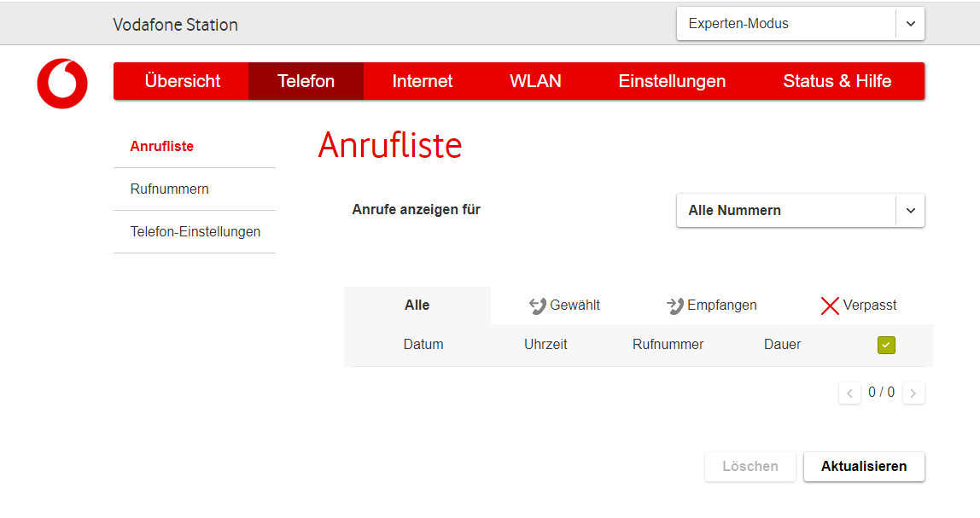980x518 pixels.
Task: Show received calls via Empfangen phone icon
Action: click(x=674, y=306)
